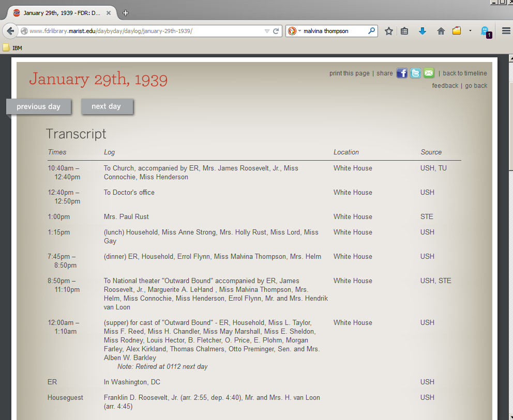Click the site identity globe icon

pyautogui.click(x=24, y=31)
